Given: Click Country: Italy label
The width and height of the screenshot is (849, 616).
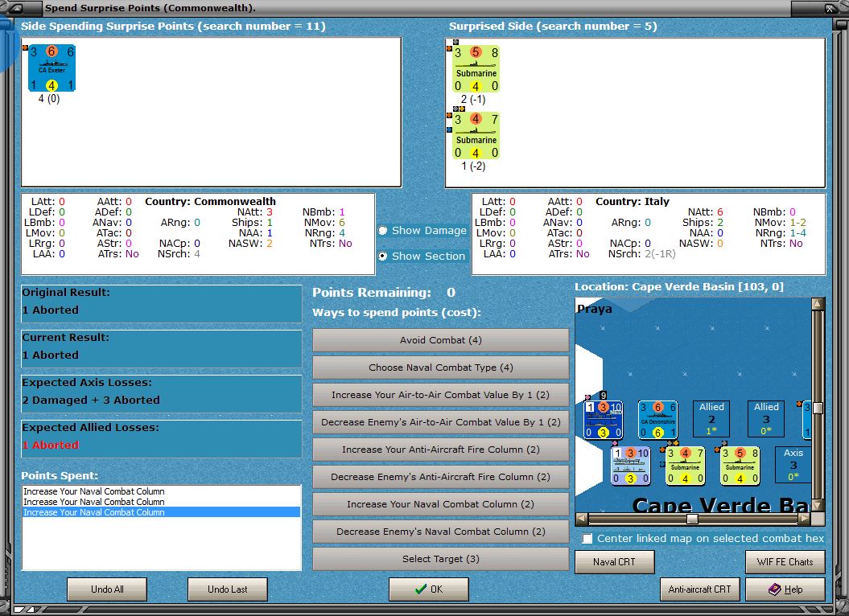Looking at the screenshot, I should click(633, 201).
